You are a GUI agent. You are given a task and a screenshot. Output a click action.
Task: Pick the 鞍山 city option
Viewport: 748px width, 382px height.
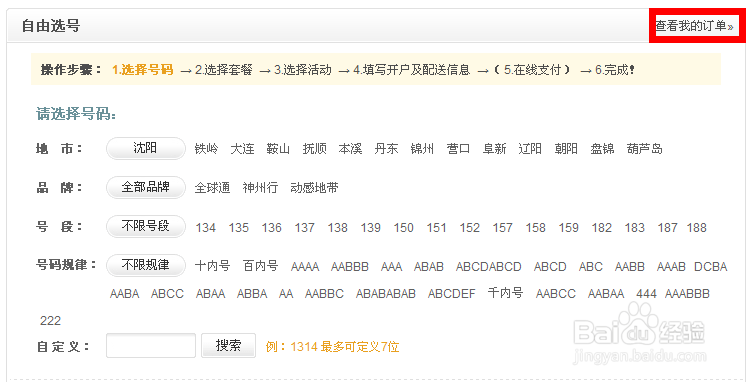pyautogui.click(x=278, y=149)
